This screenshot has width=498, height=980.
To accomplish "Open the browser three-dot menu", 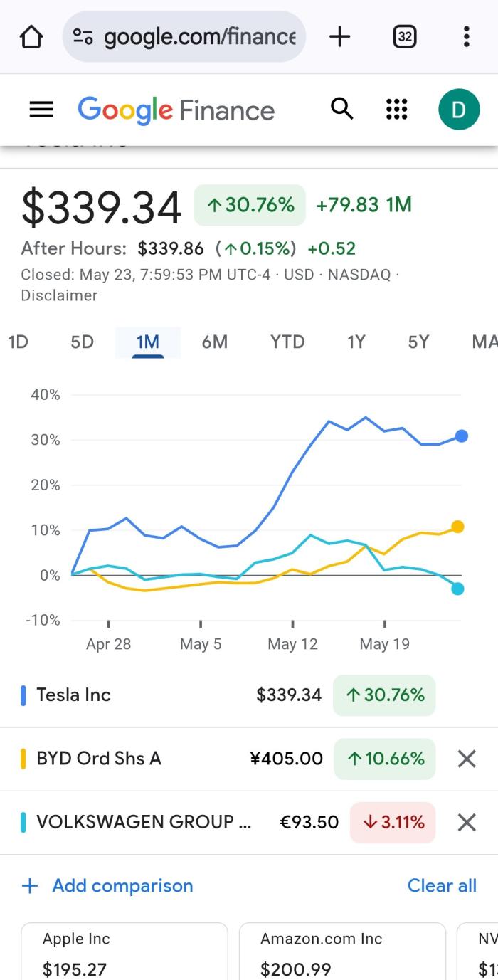I will [x=466, y=36].
